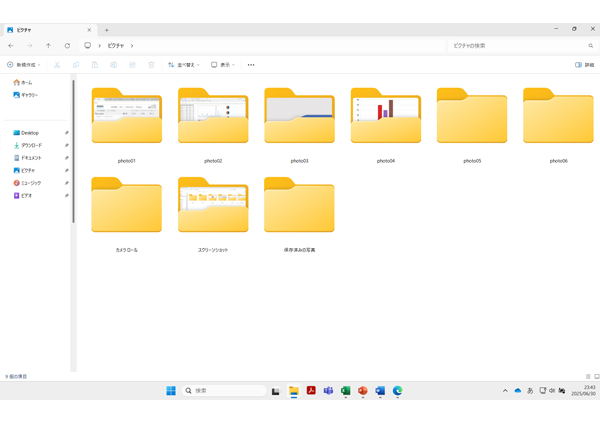Screen dimensions: 600x445
Task: Open ダウンロード in the sidebar
Action: coord(31,145)
